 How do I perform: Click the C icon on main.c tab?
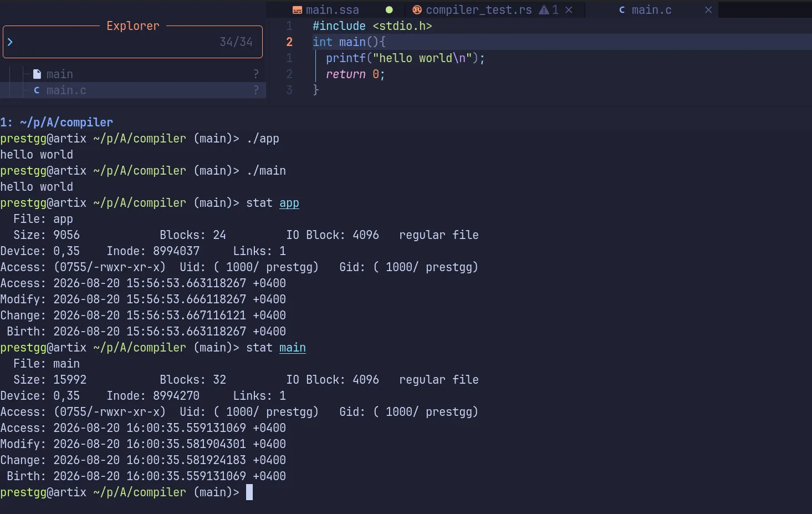pyautogui.click(x=622, y=10)
